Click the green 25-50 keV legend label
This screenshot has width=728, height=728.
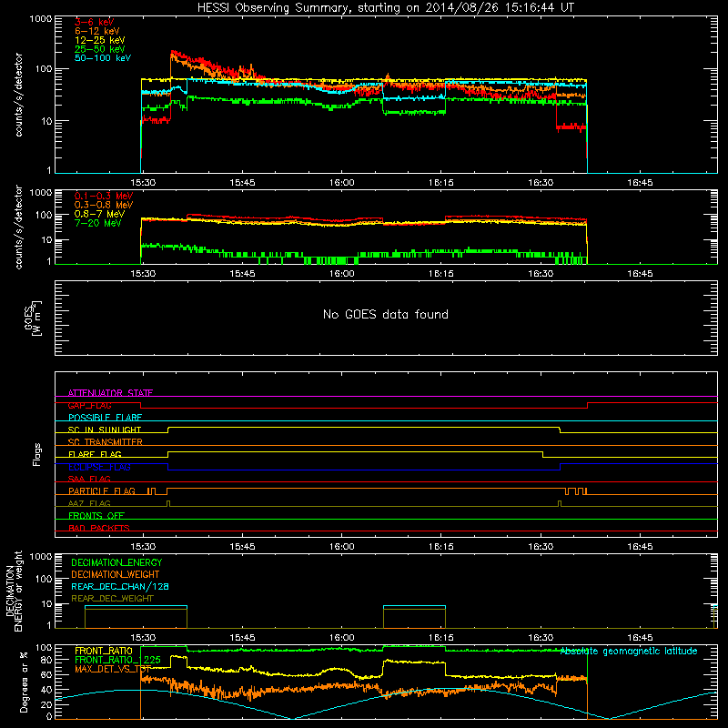coord(100,49)
